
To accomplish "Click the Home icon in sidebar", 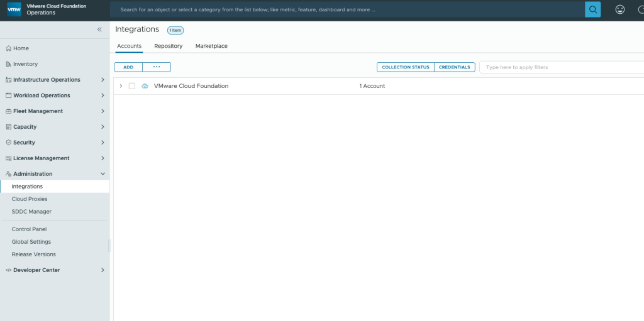I will pyautogui.click(x=8, y=48).
